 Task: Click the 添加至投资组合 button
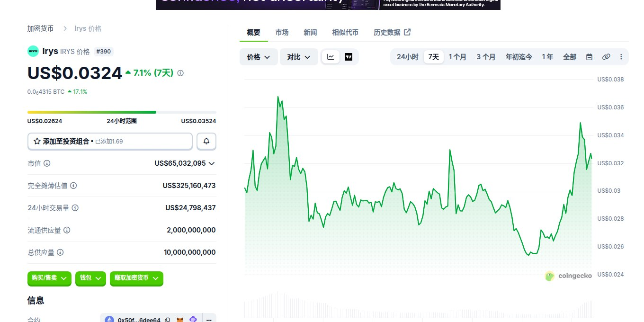[x=110, y=141]
